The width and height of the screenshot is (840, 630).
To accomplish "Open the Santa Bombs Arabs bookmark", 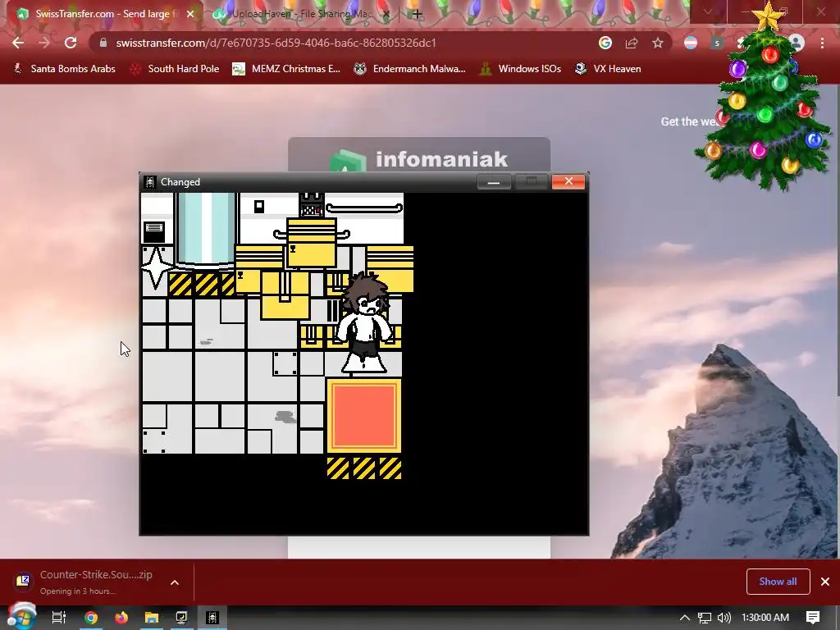I will coord(64,69).
